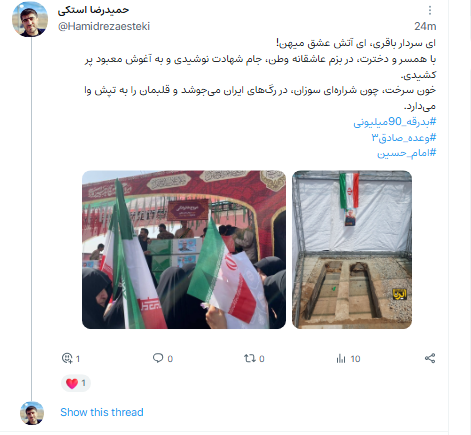This screenshot has height=435, width=471.
Task: Open the hashtag بدرقه_90میلیونی
Action: 395,122
